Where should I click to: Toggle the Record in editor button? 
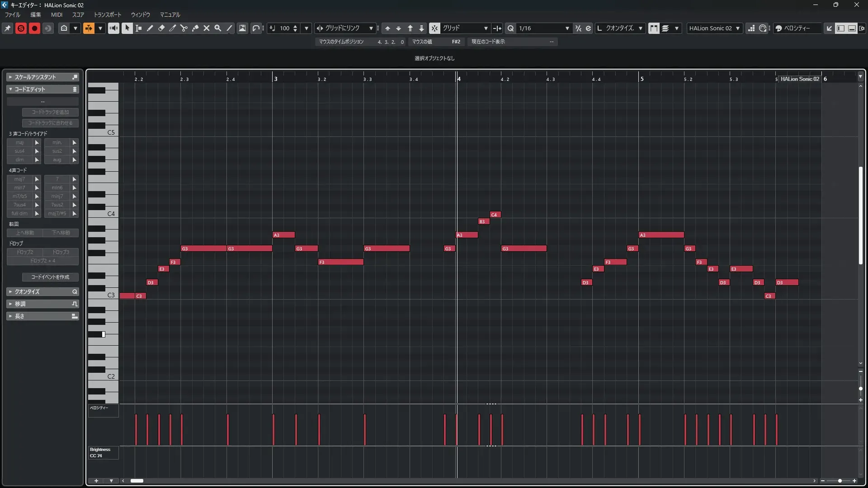tap(34, 28)
